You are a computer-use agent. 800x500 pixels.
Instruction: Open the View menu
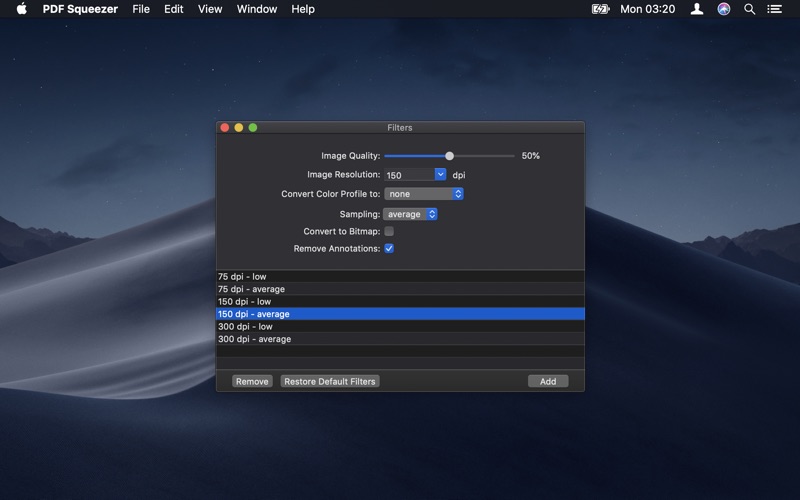pos(210,9)
